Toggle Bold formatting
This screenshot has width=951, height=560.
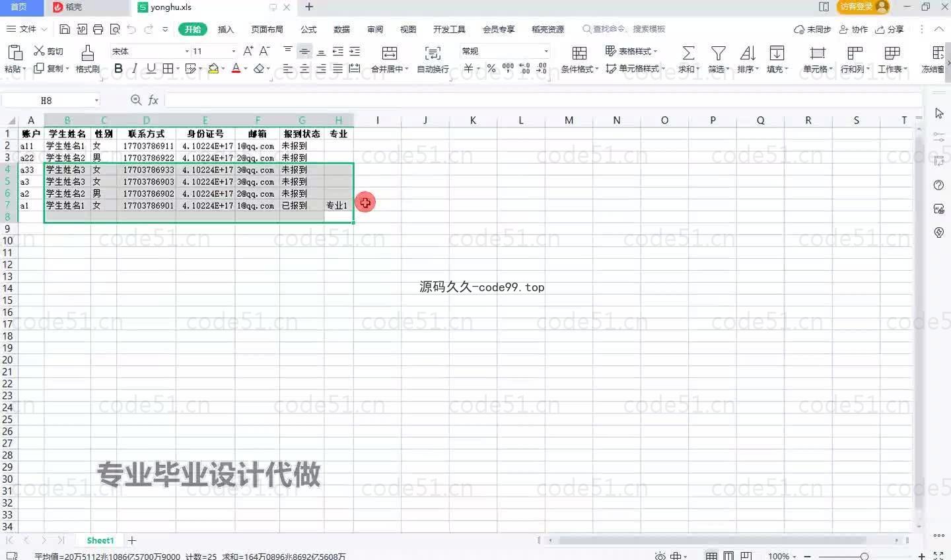[x=118, y=68]
